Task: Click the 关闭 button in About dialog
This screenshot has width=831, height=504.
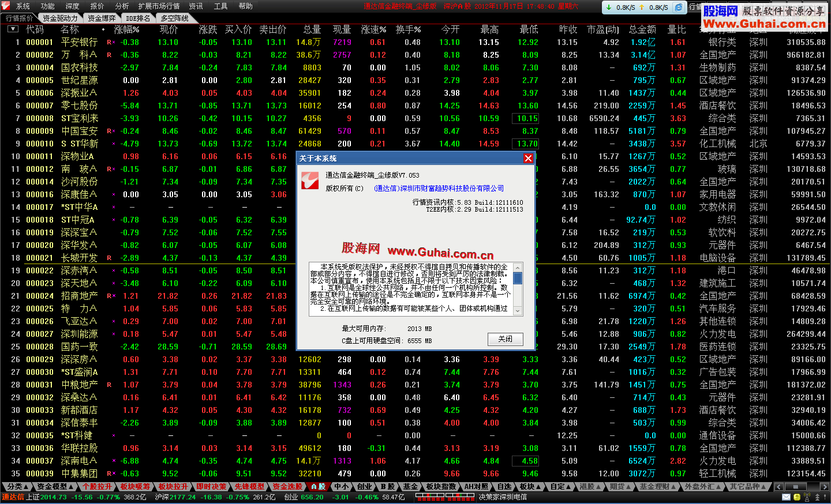Action: click(x=505, y=339)
